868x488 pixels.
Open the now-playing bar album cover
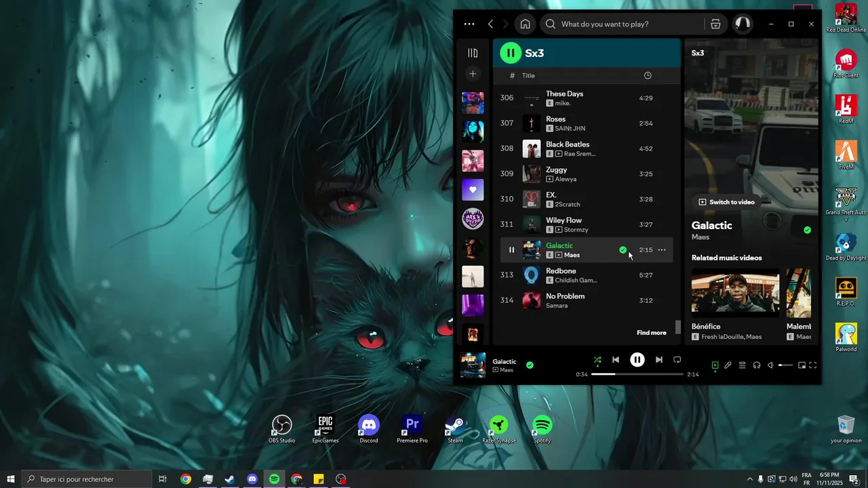coord(473,365)
